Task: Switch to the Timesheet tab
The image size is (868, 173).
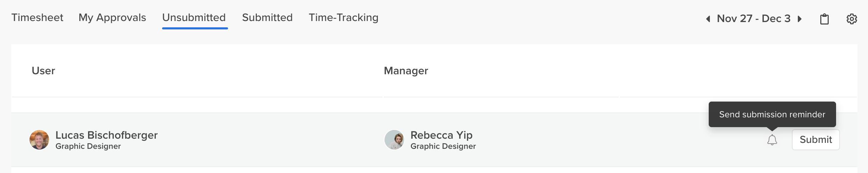Action: 37,18
